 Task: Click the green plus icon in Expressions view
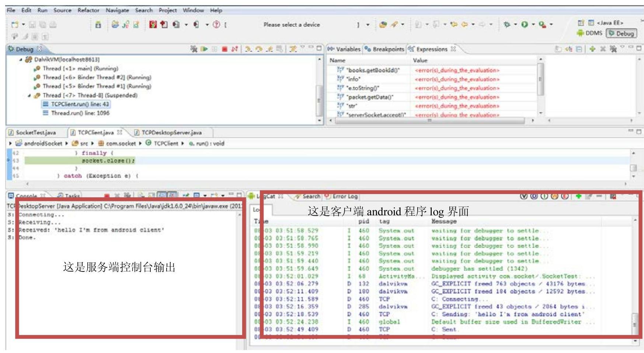coord(592,49)
